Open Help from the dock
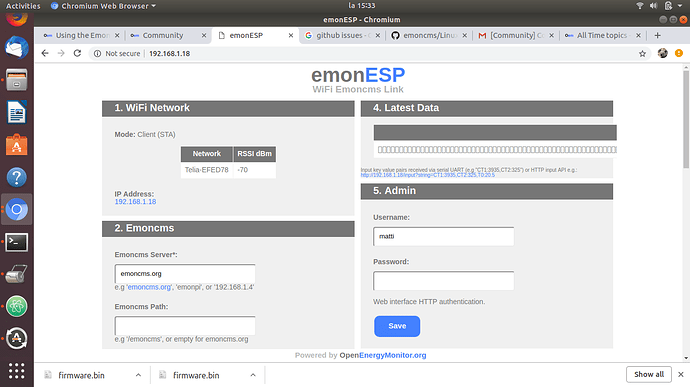 17,177
